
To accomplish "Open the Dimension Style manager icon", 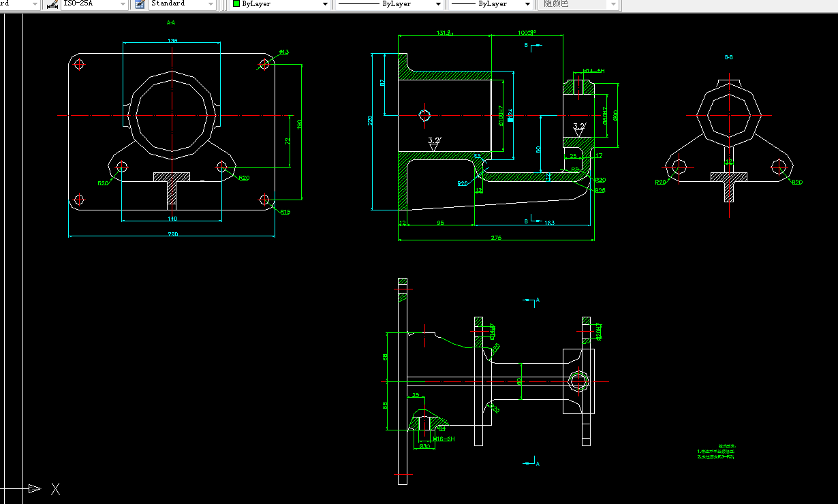I will [52, 4].
